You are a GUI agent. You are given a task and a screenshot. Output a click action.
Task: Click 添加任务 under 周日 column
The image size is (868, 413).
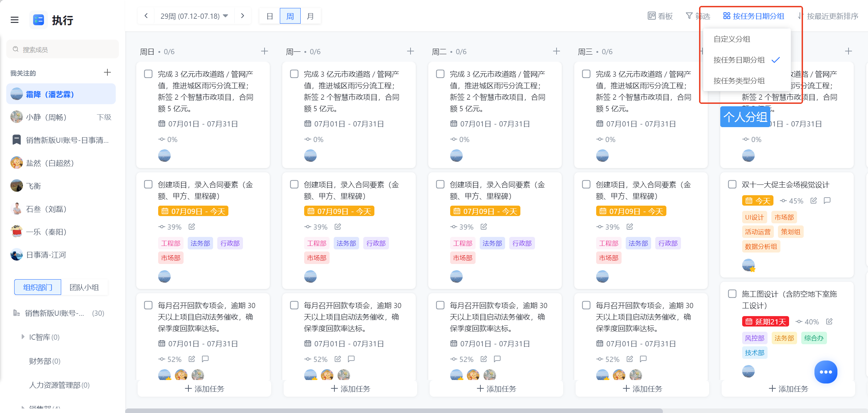tap(204, 389)
